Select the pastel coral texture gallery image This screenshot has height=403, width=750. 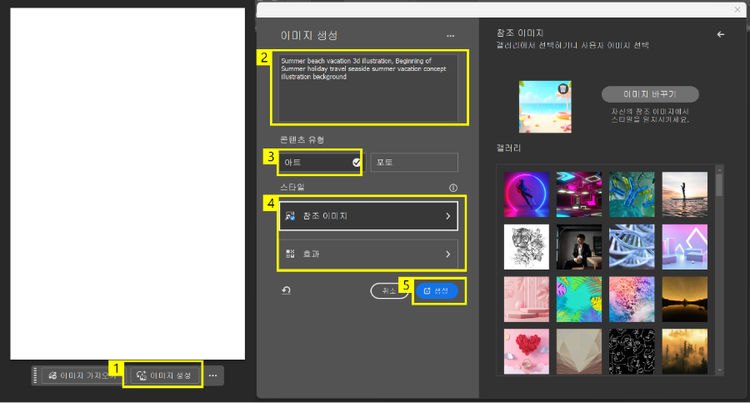(631, 299)
